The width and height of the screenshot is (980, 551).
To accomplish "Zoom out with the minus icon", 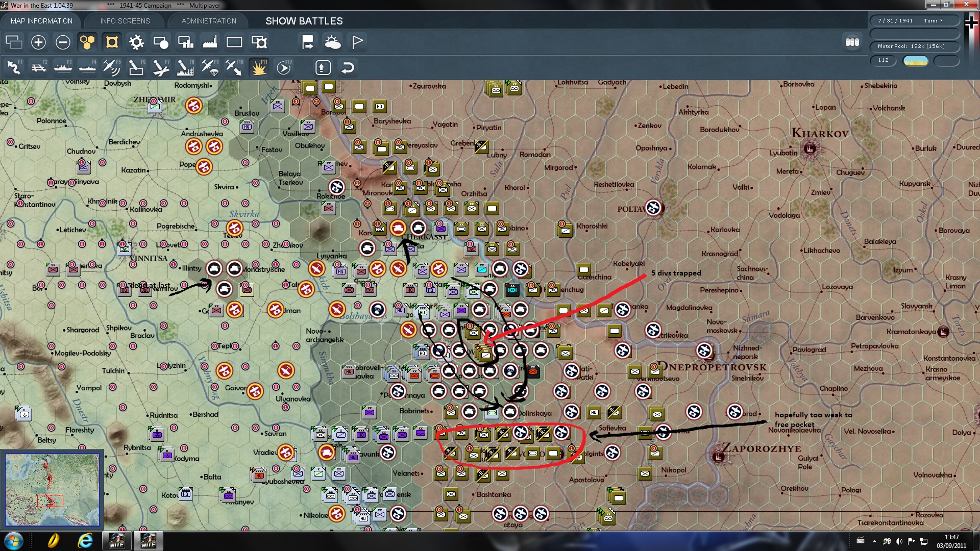I will coord(63,42).
